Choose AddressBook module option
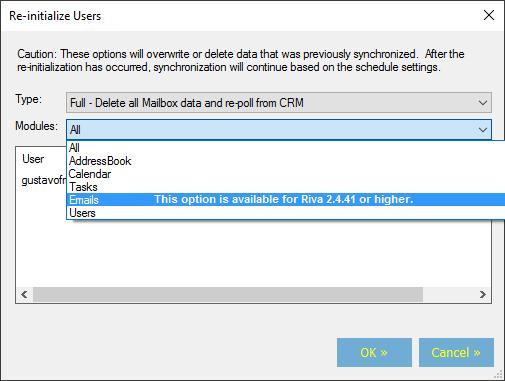Screen dimensions: 505x381 coord(286,161)
